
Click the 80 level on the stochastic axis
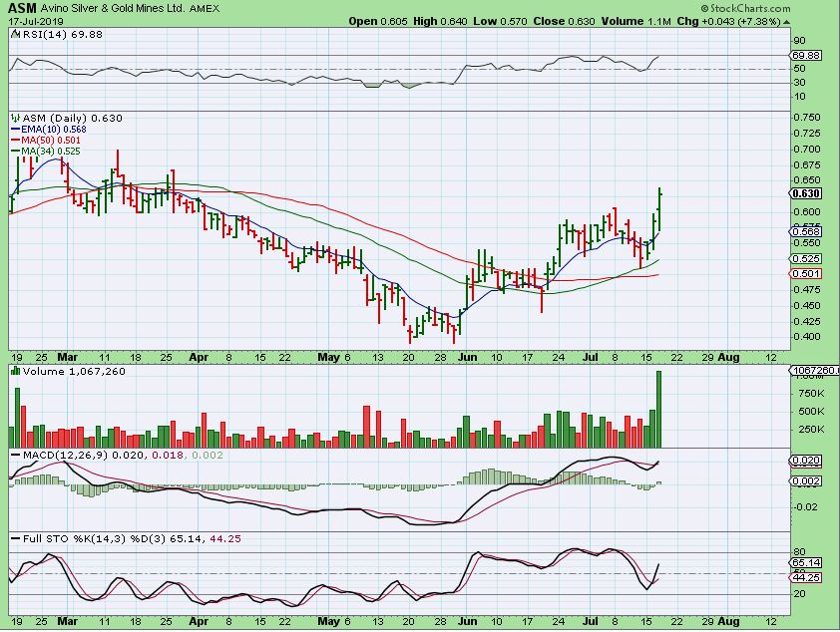(799, 552)
